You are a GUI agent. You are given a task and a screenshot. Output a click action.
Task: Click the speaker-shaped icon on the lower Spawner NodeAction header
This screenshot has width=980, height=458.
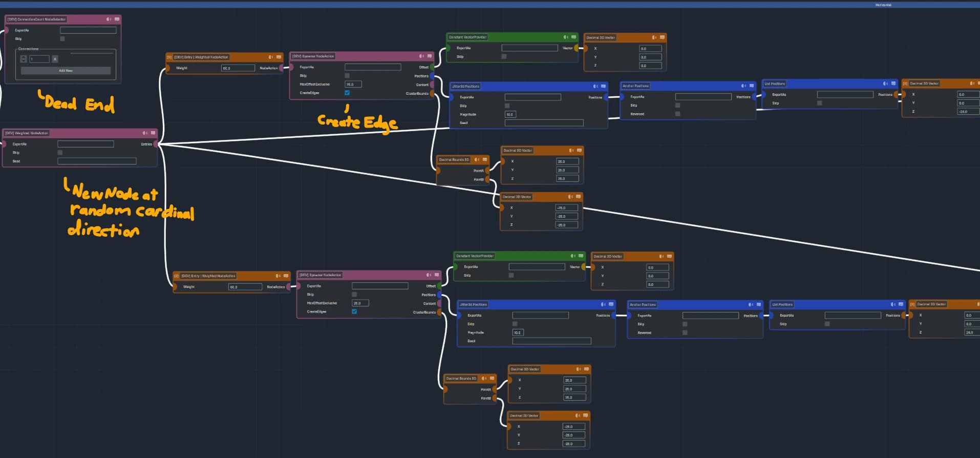(x=429, y=275)
